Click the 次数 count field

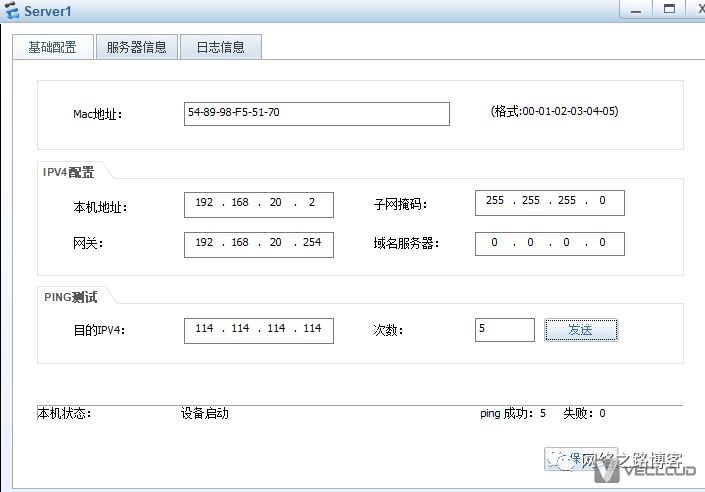point(504,330)
